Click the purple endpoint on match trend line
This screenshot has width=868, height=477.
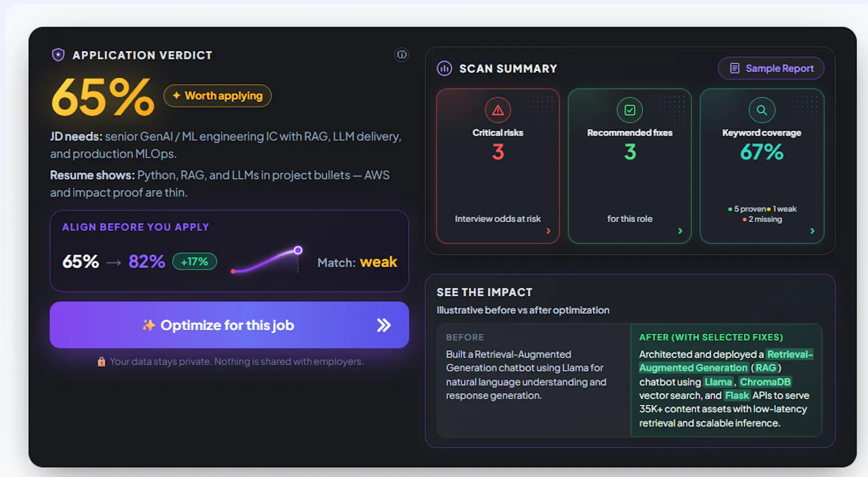tap(298, 250)
